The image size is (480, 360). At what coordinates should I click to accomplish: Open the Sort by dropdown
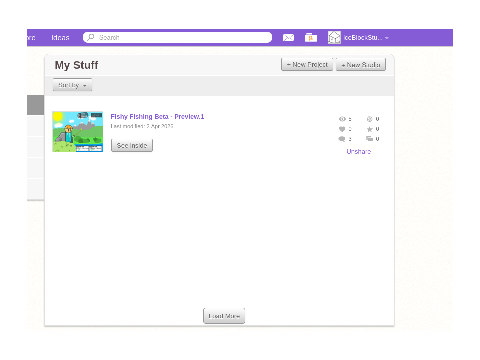tap(72, 85)
